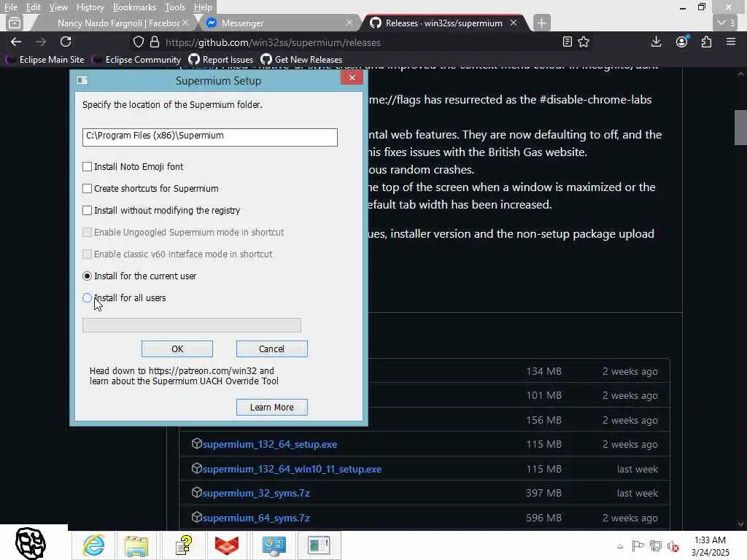747x560 pixels.
Task: Click the Start button logo
Action: 31,542
